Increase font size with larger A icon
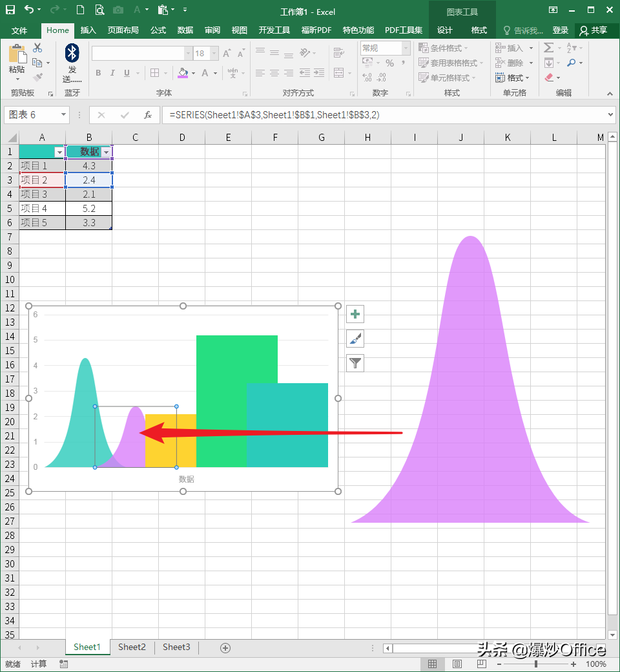 (x=227, y=53)
